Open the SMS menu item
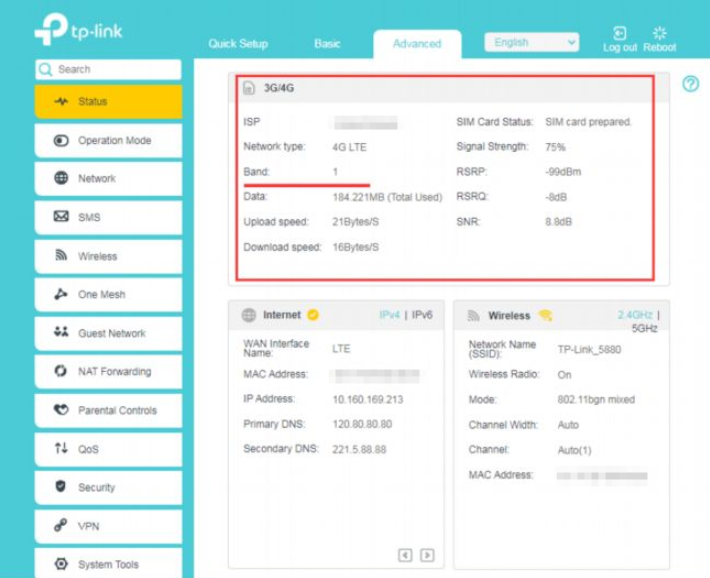This screenshot has width=710, height=578. 108,217
